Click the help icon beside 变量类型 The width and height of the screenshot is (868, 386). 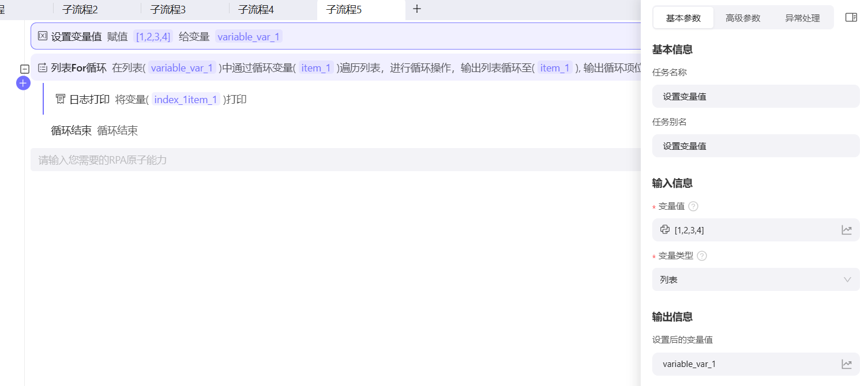pos(702,256)
